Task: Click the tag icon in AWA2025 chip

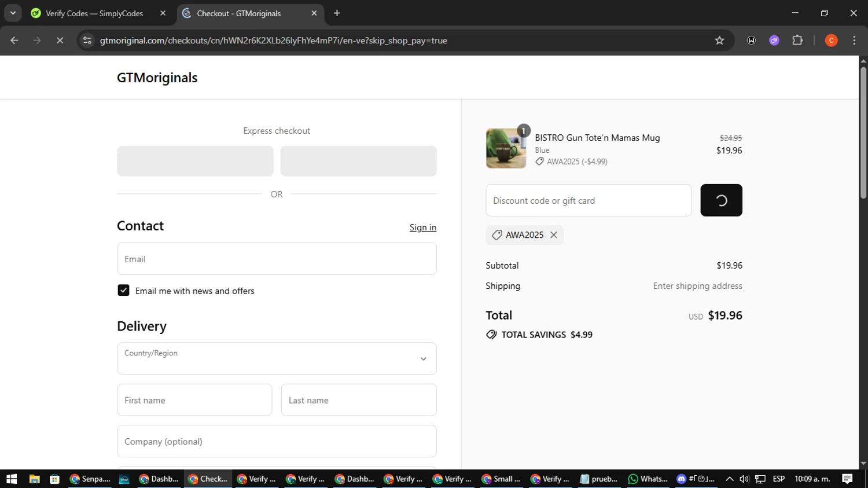Action: (x=496, y=235)
